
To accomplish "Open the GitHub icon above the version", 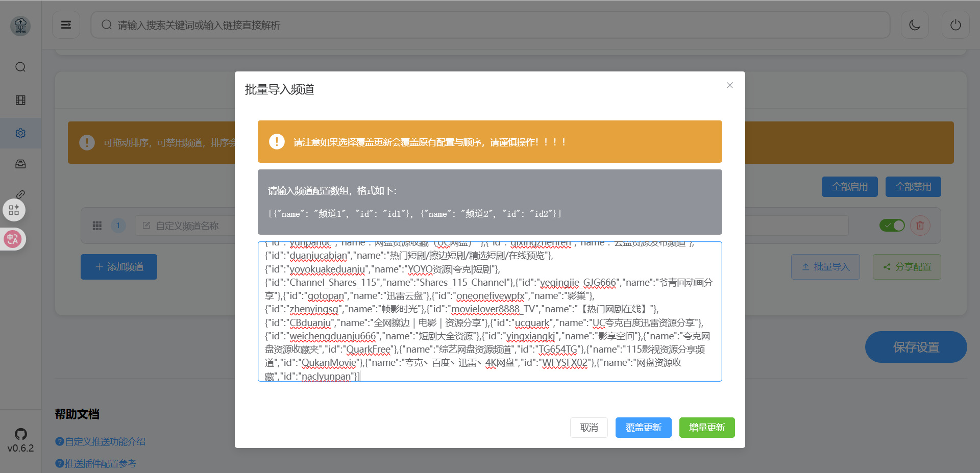I will 20,434.
